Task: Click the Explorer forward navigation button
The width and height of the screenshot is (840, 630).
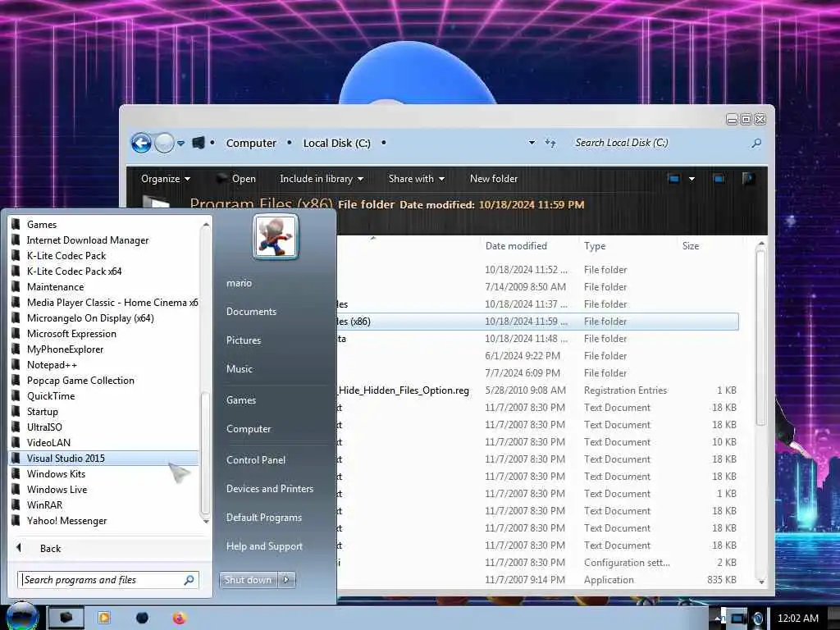Action: point(164,143)
